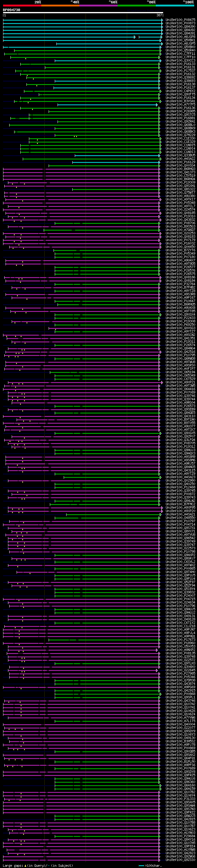
Task: Click the query end position 387
Action: pos(159,15)
